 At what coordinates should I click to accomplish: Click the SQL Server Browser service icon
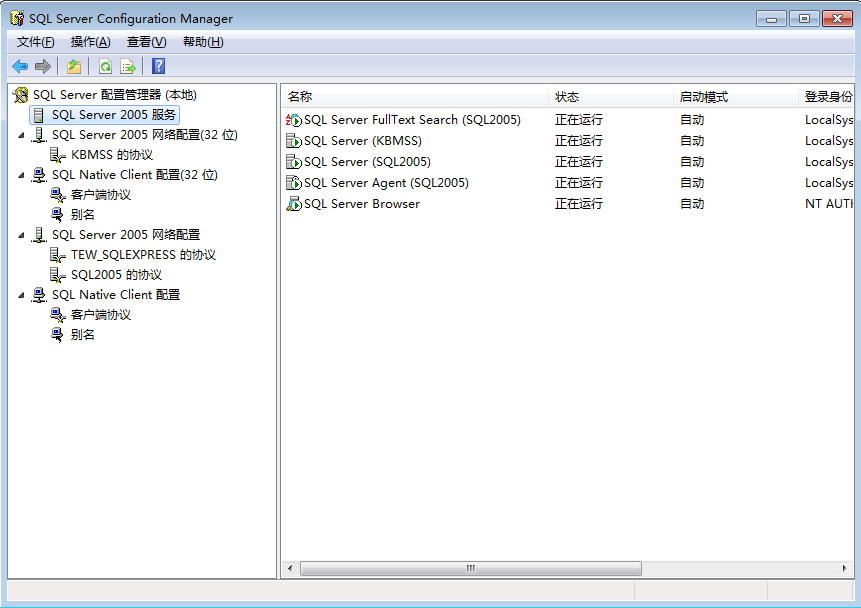pos(294,204)
